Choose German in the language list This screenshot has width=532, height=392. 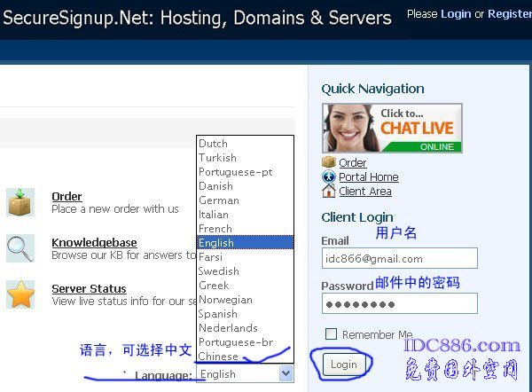(218, 200)
